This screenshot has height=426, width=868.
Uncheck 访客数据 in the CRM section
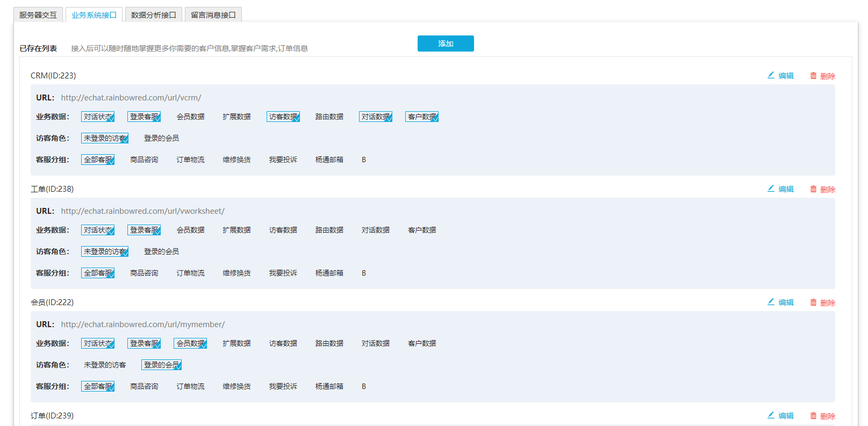click(283, 117)
